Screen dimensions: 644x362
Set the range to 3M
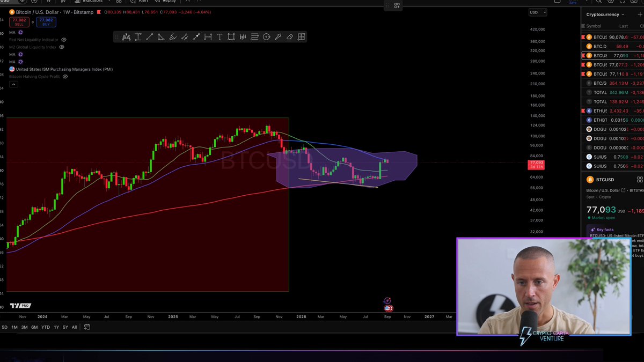(24, 327)
